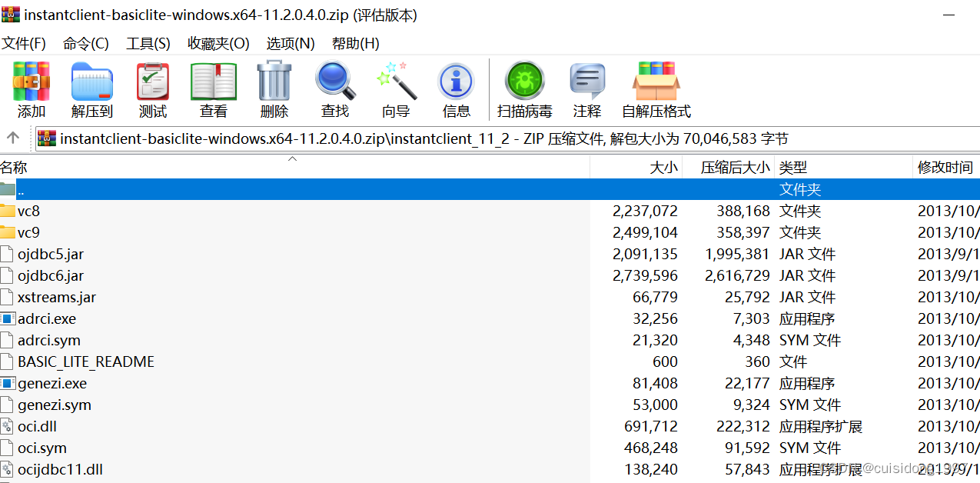The height and width of the screenshot is (483, 980).
Task: Click size value 2,237,072 for vc8
Action: click(646, 211)
